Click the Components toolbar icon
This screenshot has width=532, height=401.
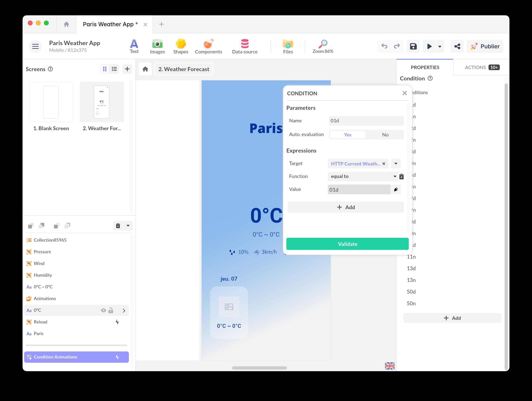click(x=208, y=46)
